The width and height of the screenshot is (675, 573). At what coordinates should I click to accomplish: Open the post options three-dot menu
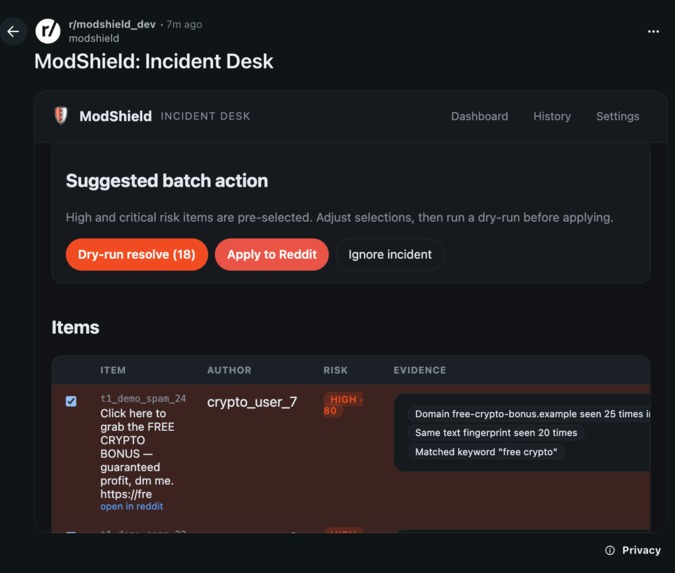pos(653,31)
